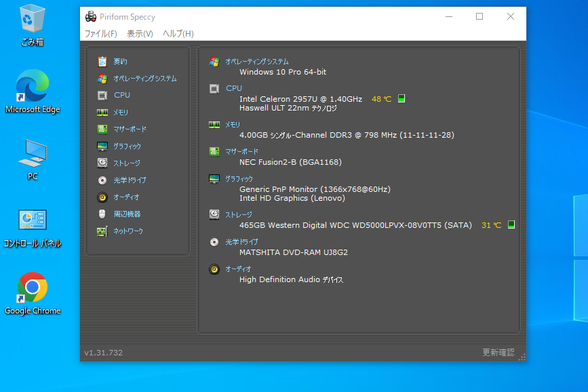Click the sidebar 光学ドライブ disc icon
This screenshot has width=588, height=392.
102,180
